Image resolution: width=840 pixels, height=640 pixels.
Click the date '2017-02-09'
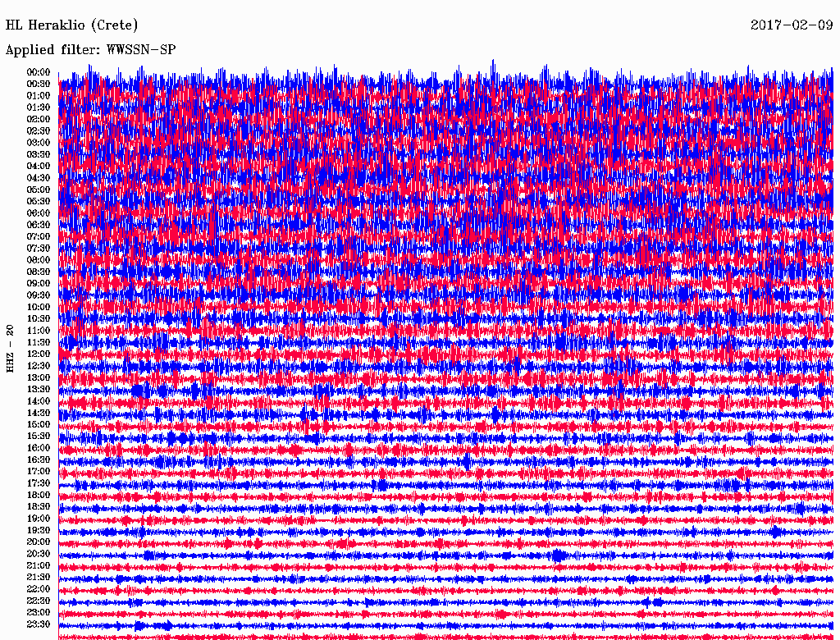point(792,25)
